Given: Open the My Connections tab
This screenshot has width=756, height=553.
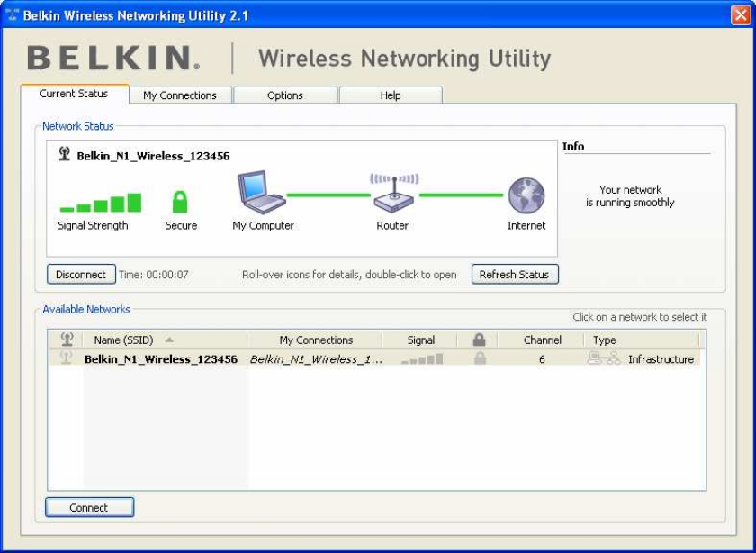Looking at the screenshot, I should [180, 95].
